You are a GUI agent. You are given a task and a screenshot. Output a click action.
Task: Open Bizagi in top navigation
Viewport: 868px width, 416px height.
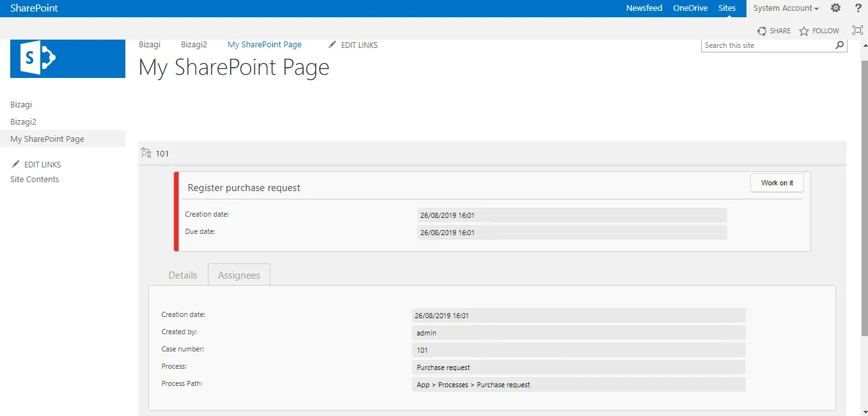150,45
